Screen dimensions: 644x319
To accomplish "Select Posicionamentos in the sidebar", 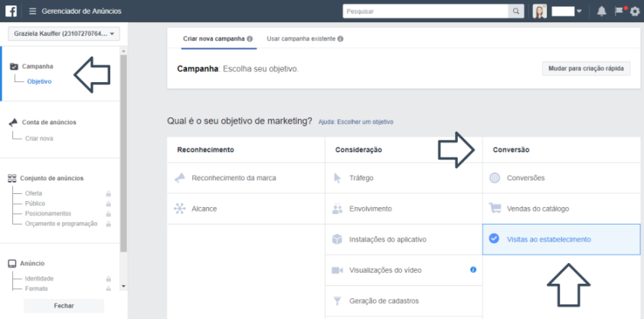I will (x=48, y=214).
